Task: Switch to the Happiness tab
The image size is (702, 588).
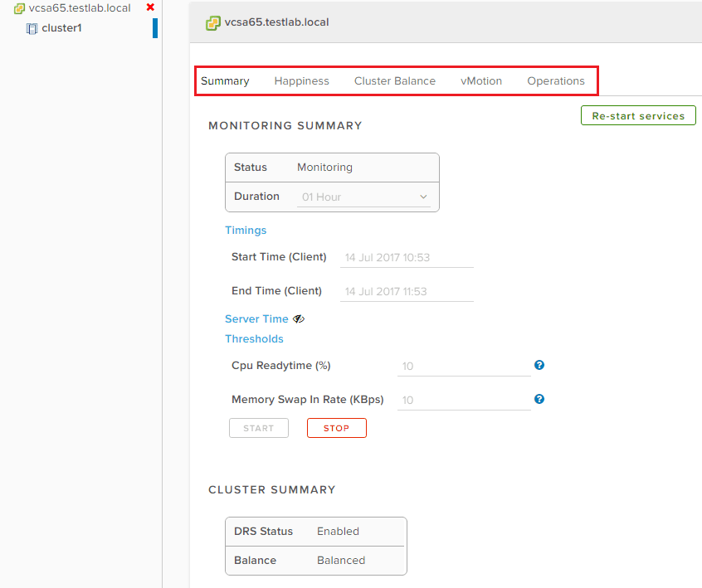Action: pyautogui.click(x=301, y=81)
